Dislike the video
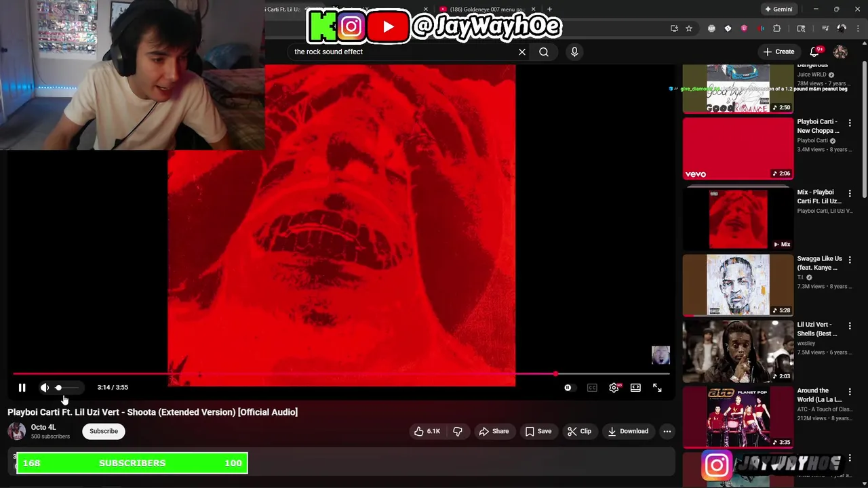 click(x=458, y=431)
